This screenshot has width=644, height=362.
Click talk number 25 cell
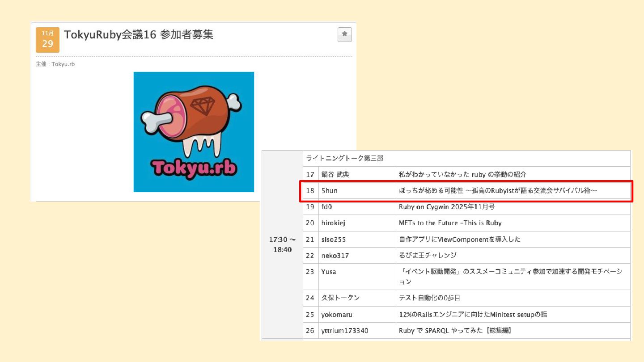pyautogui.click(x=310, y=315)
